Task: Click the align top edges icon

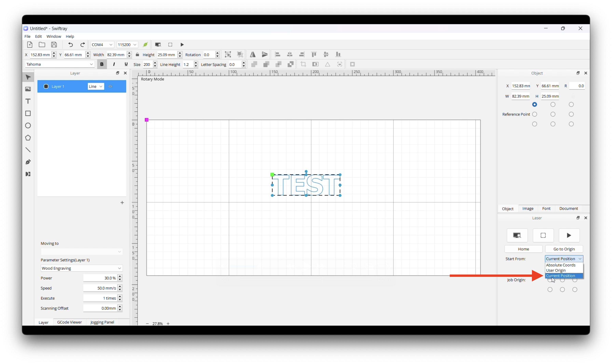Action: pyautogui.click(x=314, y=54)
